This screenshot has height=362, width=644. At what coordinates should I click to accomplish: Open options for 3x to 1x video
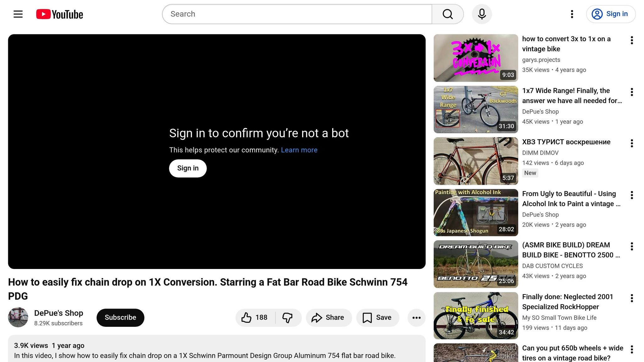coord(632,40)
